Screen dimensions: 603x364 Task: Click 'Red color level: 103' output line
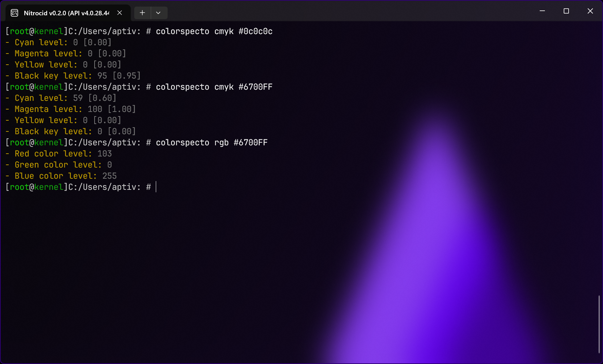59,154
